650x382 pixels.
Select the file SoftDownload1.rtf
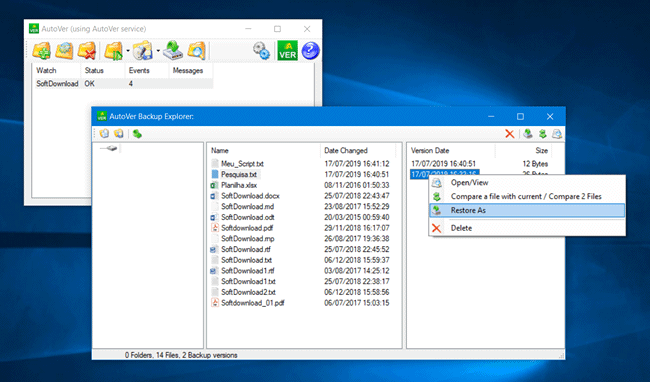(x=247, y=271)
